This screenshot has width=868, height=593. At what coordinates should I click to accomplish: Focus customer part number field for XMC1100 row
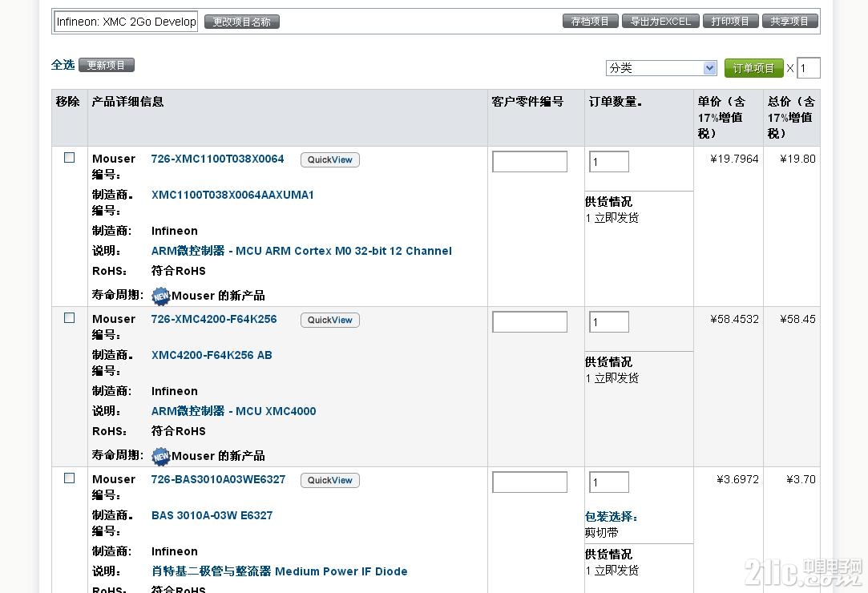tap(530, 162)
